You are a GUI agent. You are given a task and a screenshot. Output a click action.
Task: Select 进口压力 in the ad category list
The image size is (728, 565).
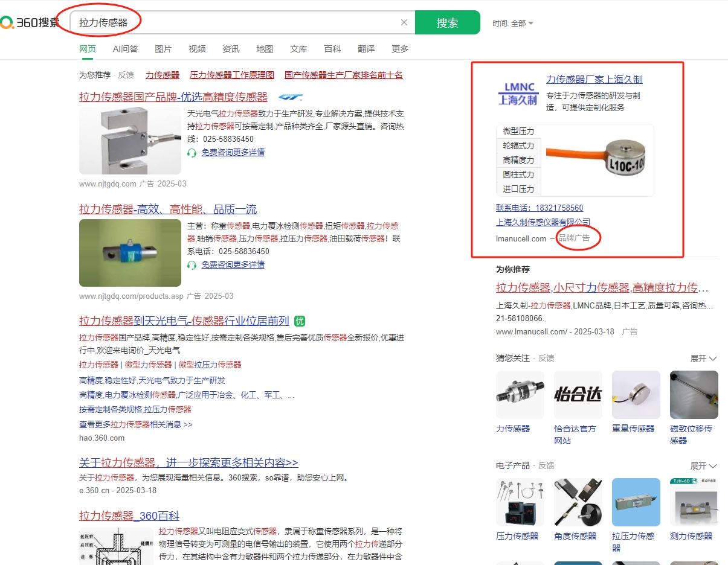pyautogui.click(x=518, y=189)
